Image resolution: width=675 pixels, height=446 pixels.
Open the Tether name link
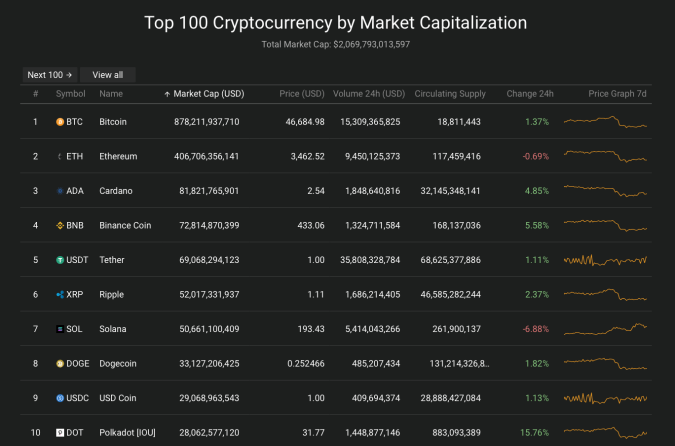point(111,260)
